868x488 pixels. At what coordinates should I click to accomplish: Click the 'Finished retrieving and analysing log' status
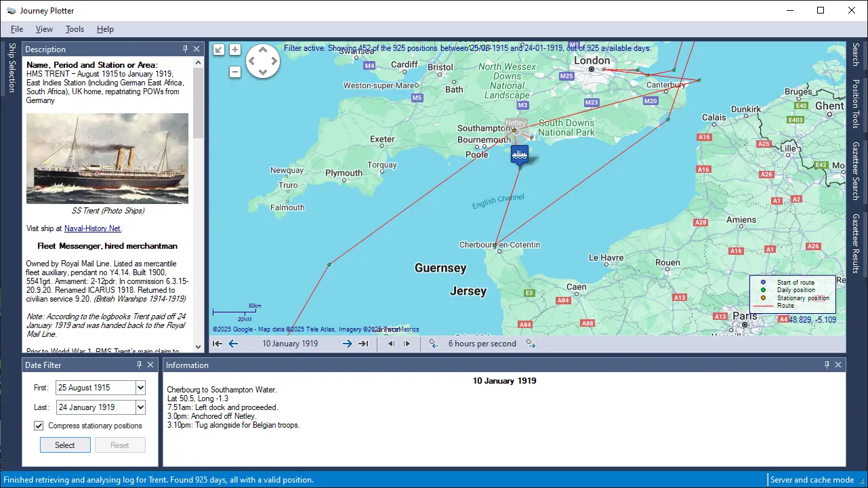(159, 480)
